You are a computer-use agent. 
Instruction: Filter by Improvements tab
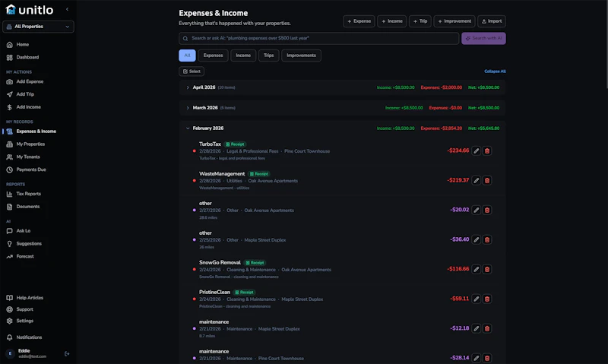(x=301, y=55)
